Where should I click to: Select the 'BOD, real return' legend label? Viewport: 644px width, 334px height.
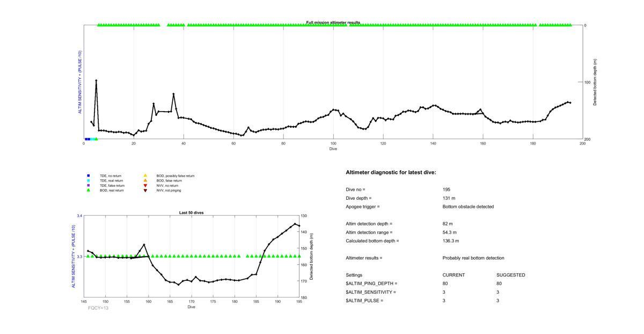[x=112, y=190]
